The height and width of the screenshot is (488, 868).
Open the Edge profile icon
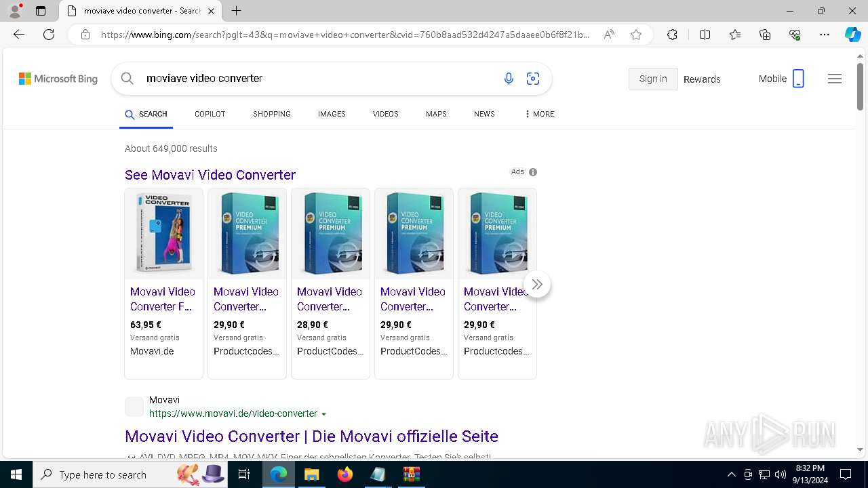click(x=15, y=11)
